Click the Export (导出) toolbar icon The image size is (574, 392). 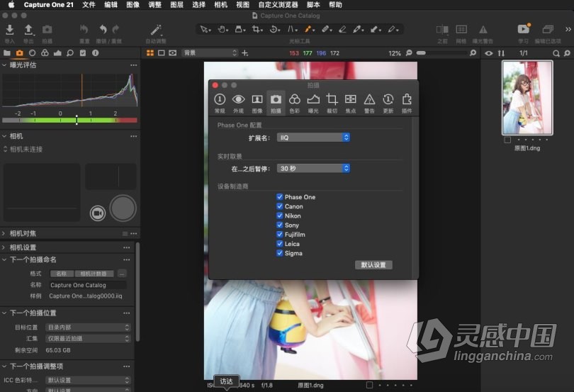point(28,30)
